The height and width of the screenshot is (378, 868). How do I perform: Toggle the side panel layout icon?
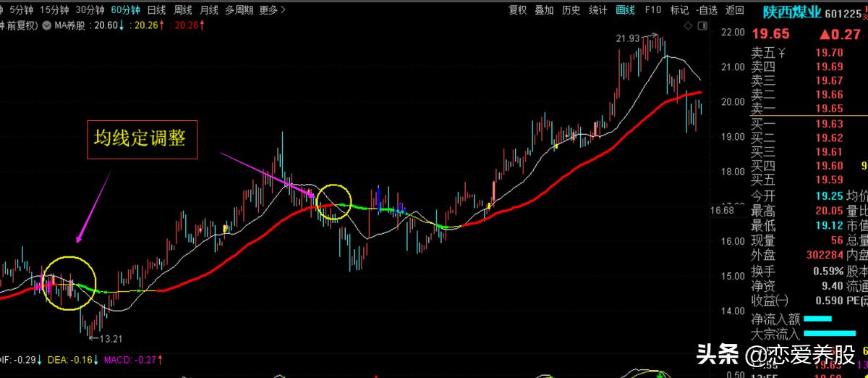(x=702, y=25)
